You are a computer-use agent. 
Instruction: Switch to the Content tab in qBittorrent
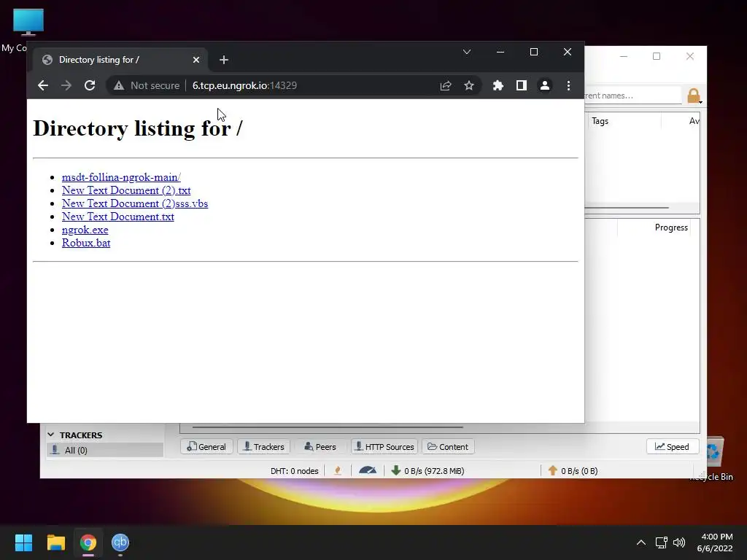point(448,447)
